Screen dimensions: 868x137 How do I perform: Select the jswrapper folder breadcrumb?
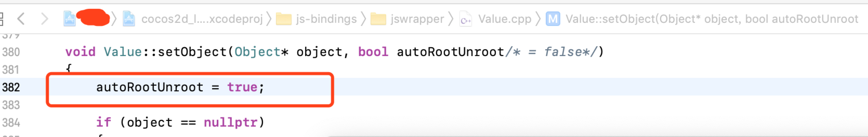click(417, 19)
